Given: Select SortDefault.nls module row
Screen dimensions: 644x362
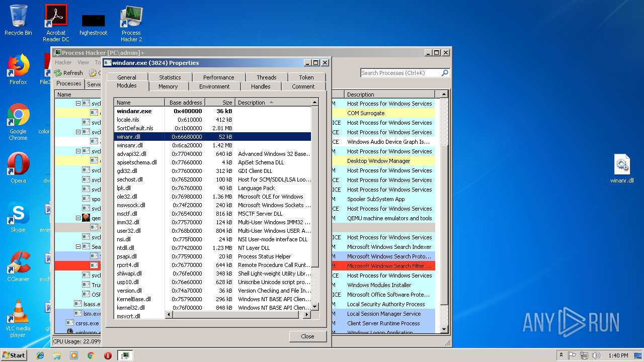Looking at the screenshot, I should (212, 128).
